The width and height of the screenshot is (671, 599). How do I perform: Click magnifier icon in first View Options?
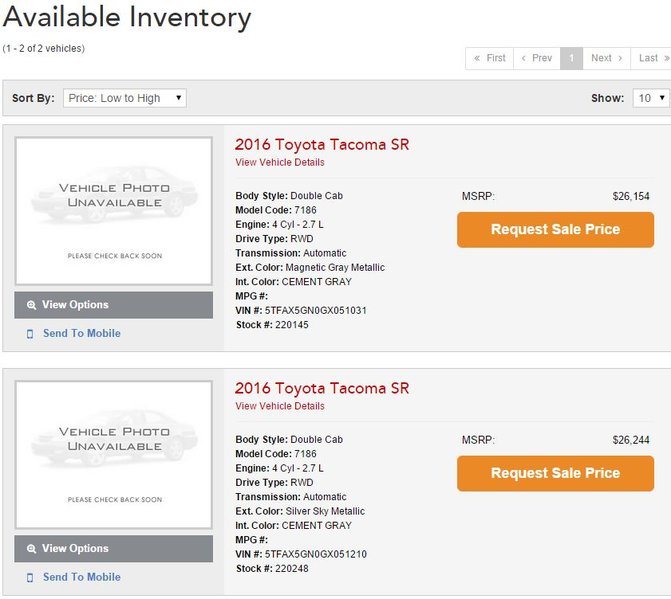click(31, 305)
